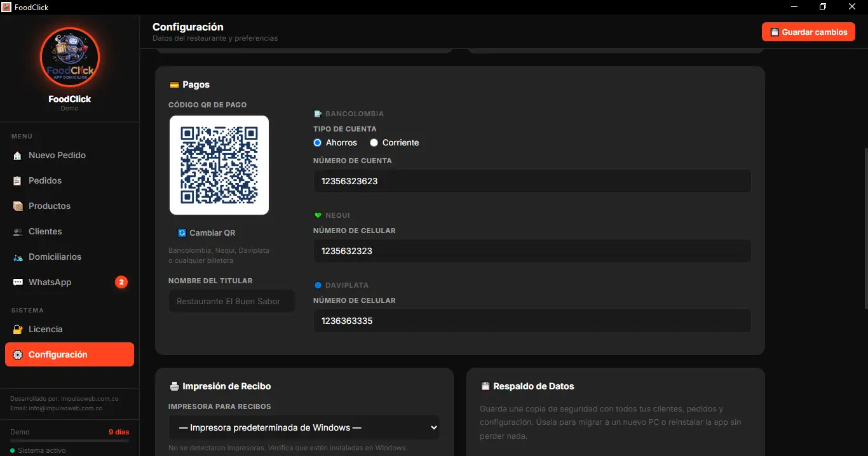Open Nuevo Pedido from the menu
This screenshot has width=868, height=456.
(69, 156)
